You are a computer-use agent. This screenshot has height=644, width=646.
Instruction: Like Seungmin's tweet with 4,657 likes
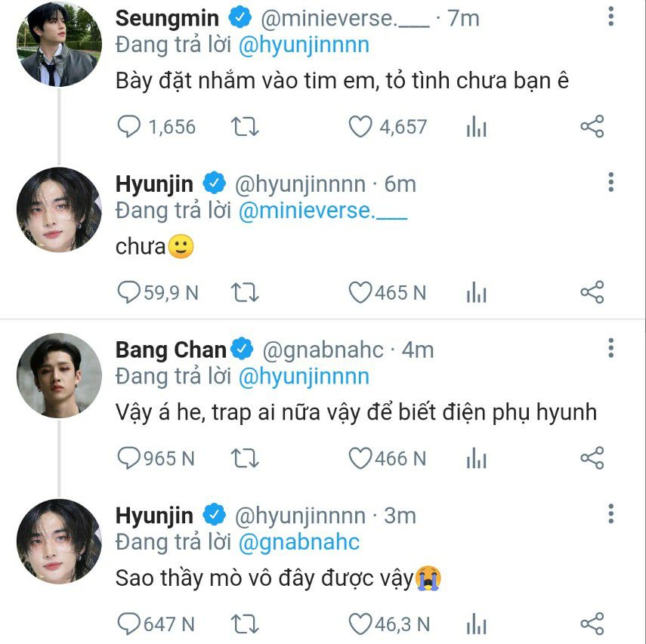pos(360,127)
